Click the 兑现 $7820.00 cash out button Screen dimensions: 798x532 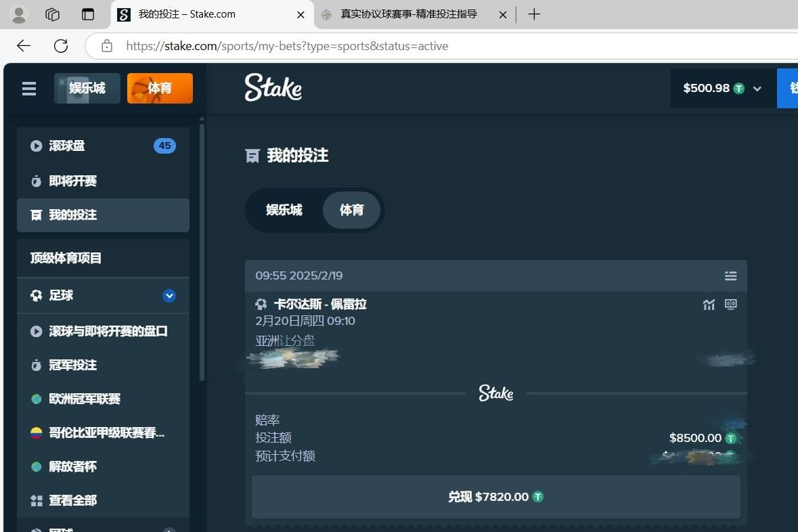click(495, 497)
